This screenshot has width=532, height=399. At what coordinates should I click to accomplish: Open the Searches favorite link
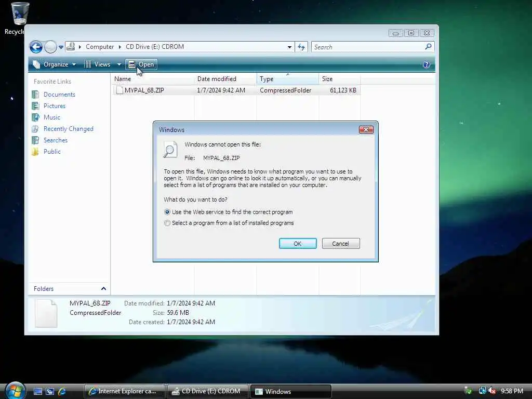(x=55, y=140)
